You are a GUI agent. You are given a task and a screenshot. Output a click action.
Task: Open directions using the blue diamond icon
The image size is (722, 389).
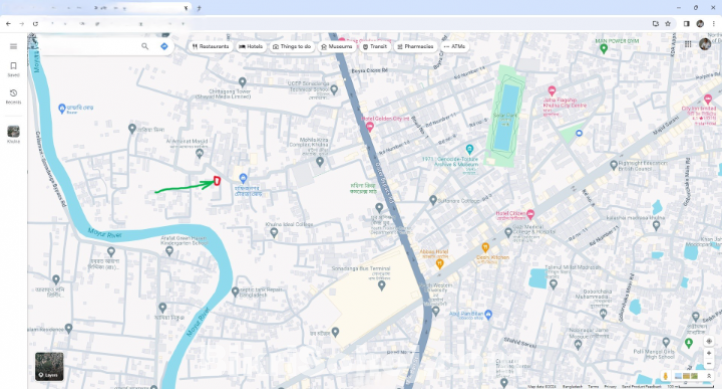pyautogui.click(x=164, y=46)
